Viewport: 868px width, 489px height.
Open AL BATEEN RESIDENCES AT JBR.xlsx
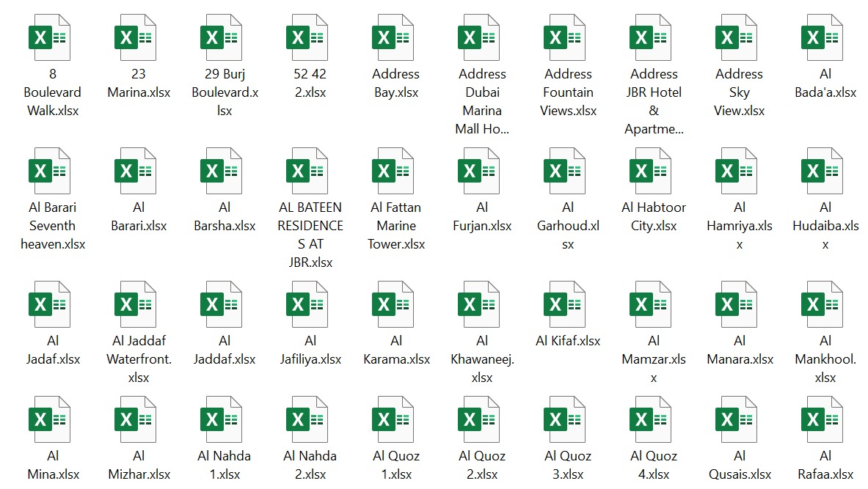pyautogui.click(x=309, y=169)
